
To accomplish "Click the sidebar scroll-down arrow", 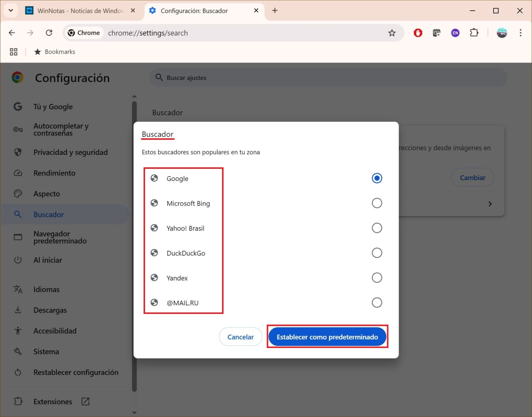I will 134,412.
